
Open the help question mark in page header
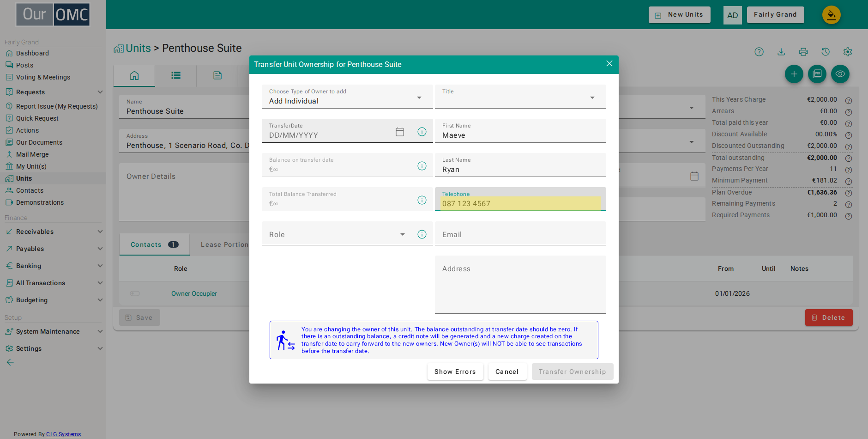tap(759, 52)
